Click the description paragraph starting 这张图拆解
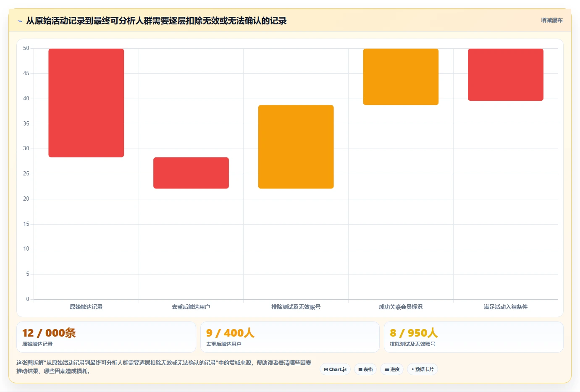The height and width of the screenshot is (392, 580). tap(164, 367)
